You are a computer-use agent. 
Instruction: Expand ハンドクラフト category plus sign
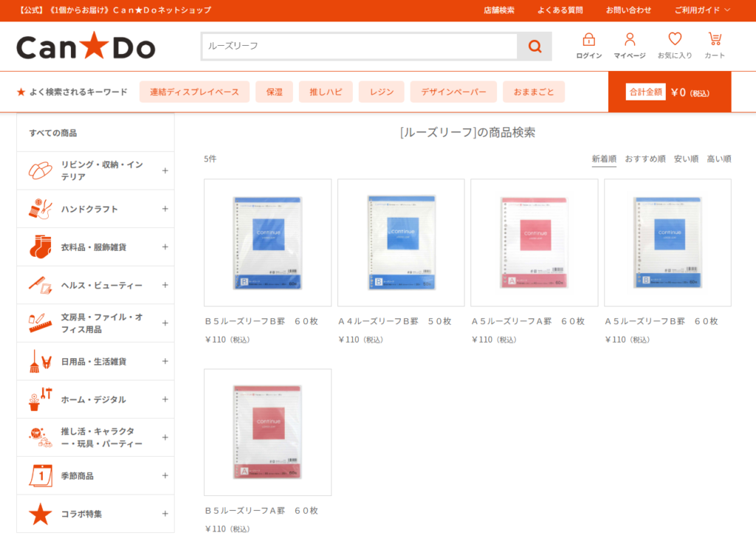pos(165,209)
